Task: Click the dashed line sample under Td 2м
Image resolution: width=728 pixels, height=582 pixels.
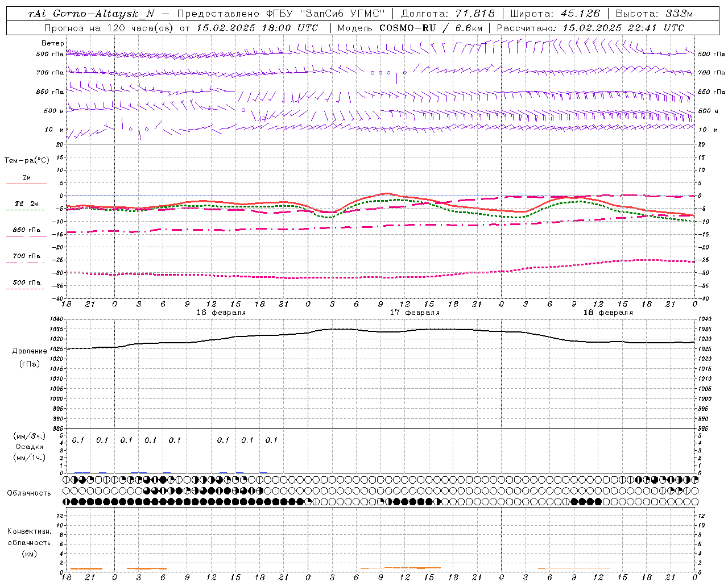Action: coord(26,210)
